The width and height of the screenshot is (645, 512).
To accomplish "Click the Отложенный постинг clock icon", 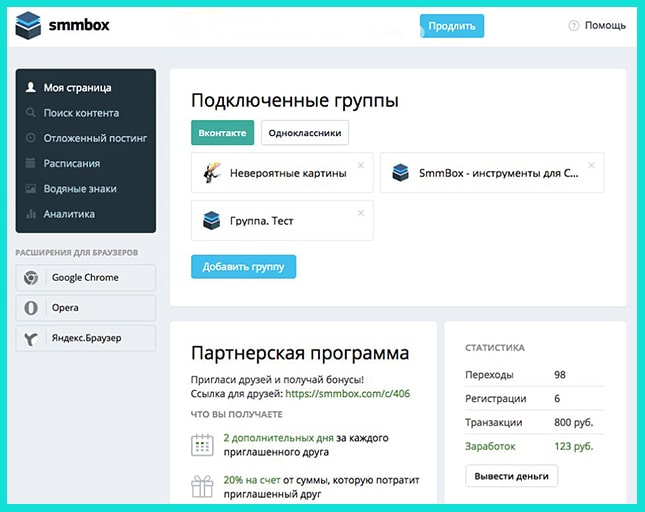I will [x=30, y=138].
